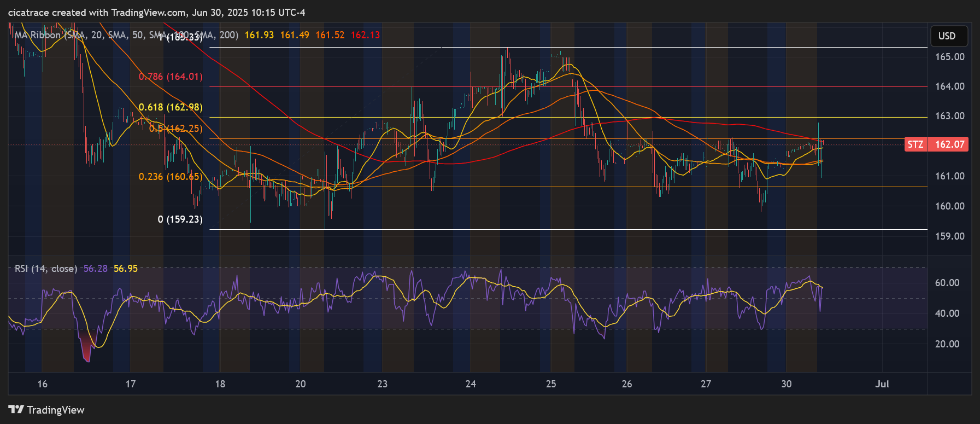
Task: Click the 161.52 SMA 100 value
Action: [330, 35]
